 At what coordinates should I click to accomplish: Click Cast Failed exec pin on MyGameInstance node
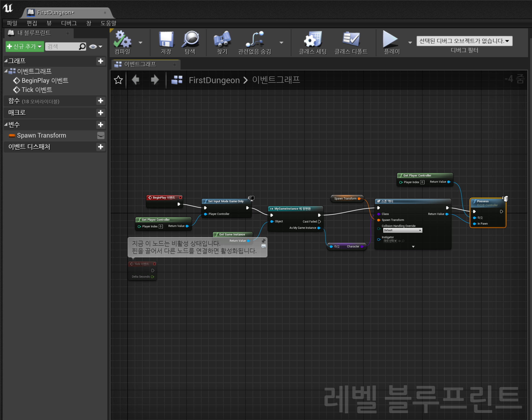tap(319, 222)
